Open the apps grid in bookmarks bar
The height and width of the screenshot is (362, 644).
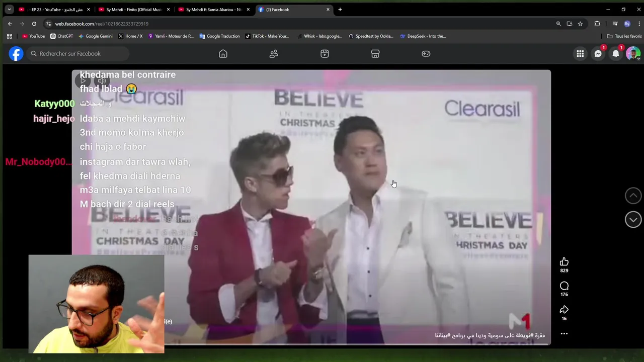[x=9, y=36]
